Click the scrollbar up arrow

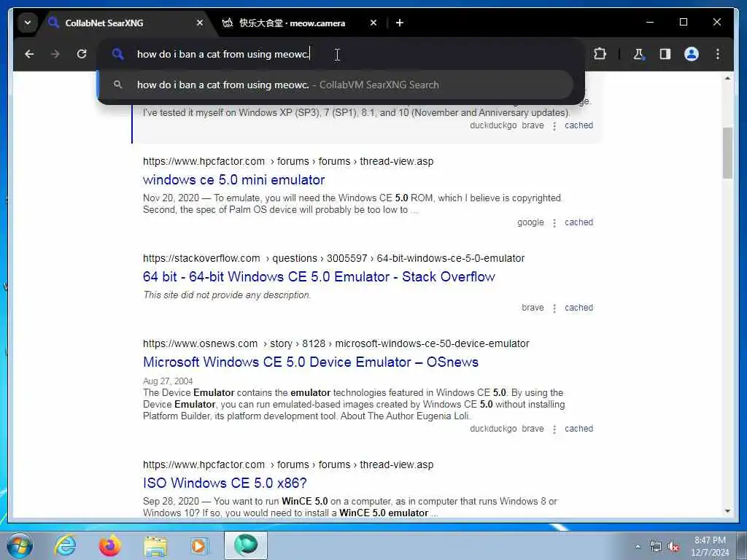click(727, 78)
